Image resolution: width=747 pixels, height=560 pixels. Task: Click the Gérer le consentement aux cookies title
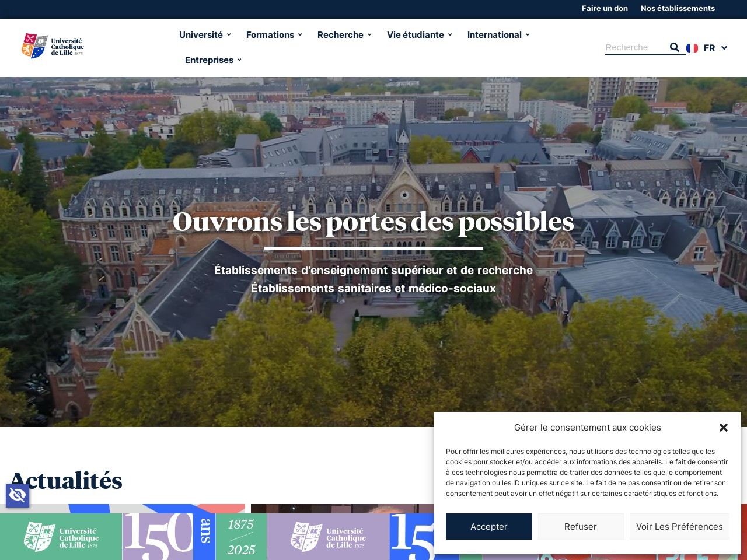click(x=588, y=428)
